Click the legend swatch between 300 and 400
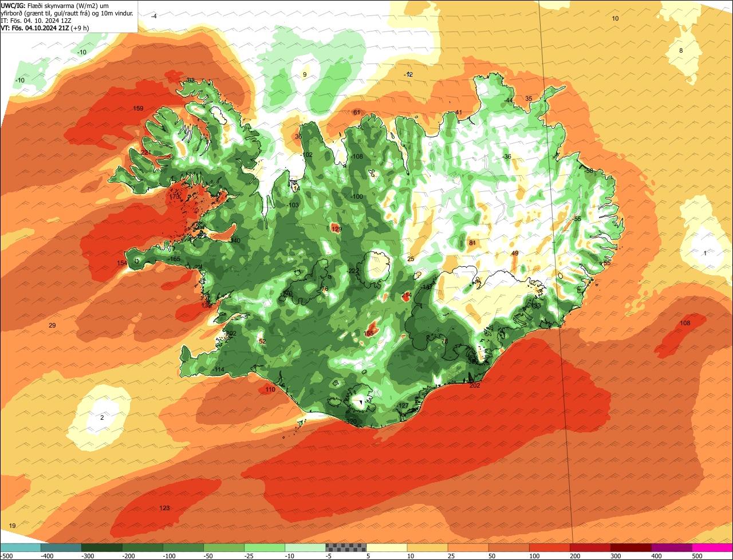The image size is (733, 560). [631, 547]
